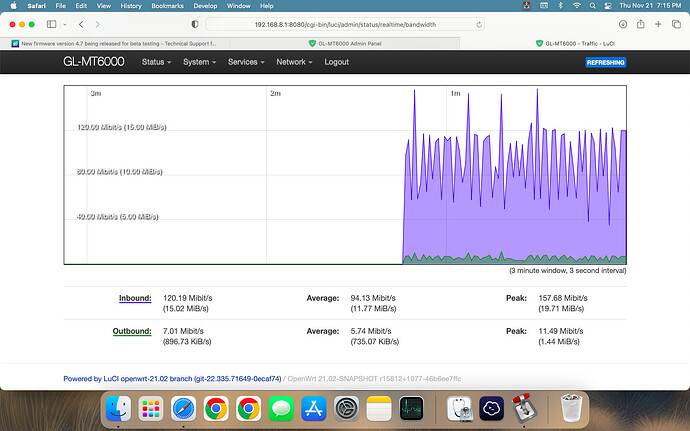Open Activity Monitor from the dock
The width and height of the screenshot is (690, 431).
(x=411, y=408)
